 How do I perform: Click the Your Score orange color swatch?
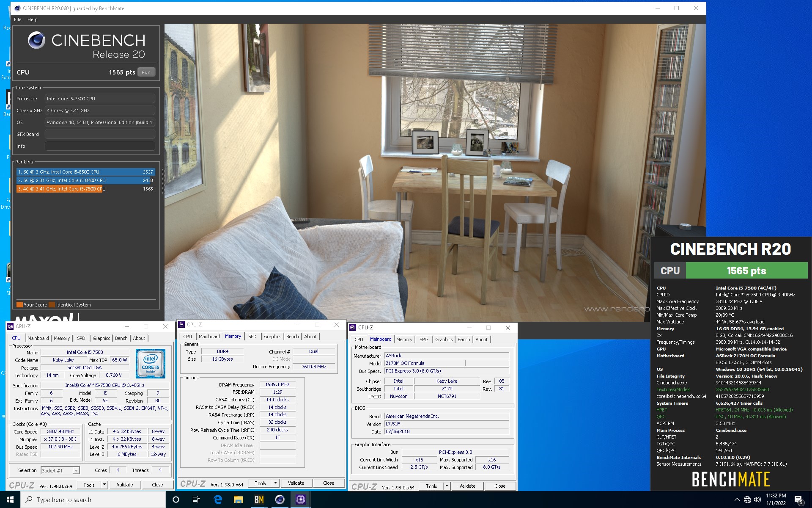pyautogui.click(x=19, y=305)
